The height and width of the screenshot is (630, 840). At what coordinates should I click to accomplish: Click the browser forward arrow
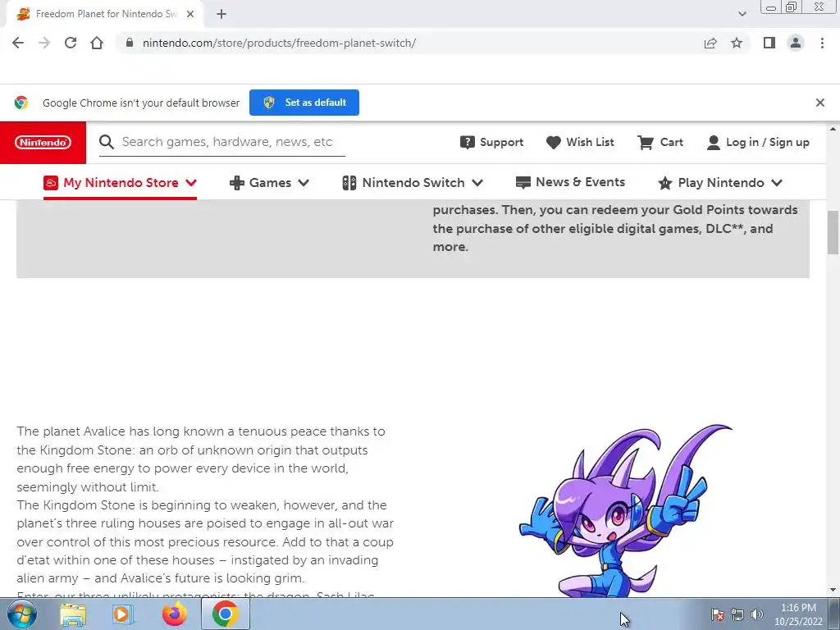[x=44, y=43]
